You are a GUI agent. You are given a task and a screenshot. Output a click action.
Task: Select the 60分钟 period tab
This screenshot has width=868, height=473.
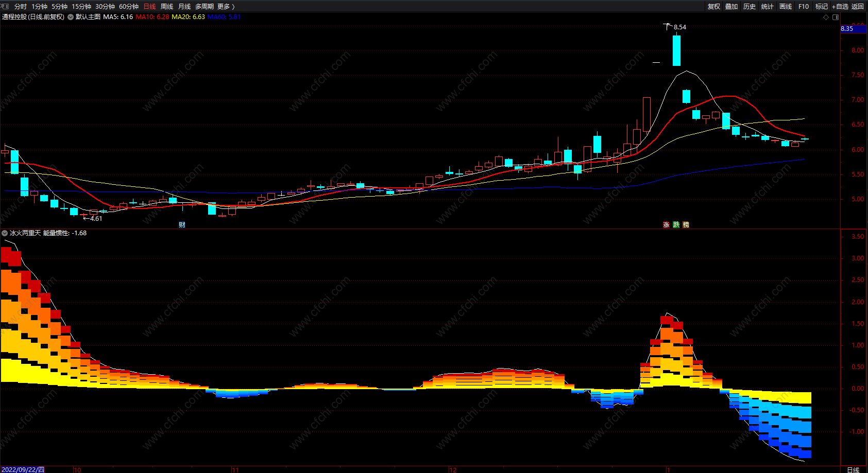point(129,7)
